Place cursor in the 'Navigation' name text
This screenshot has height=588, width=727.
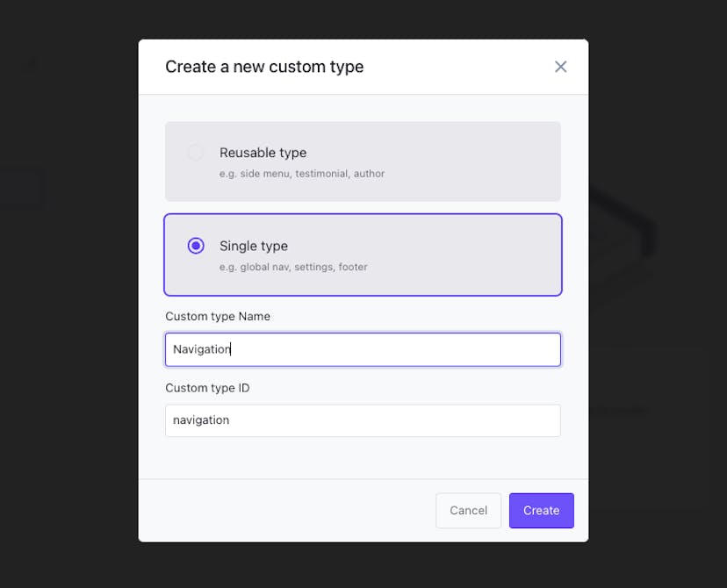(x=202, y=349)
